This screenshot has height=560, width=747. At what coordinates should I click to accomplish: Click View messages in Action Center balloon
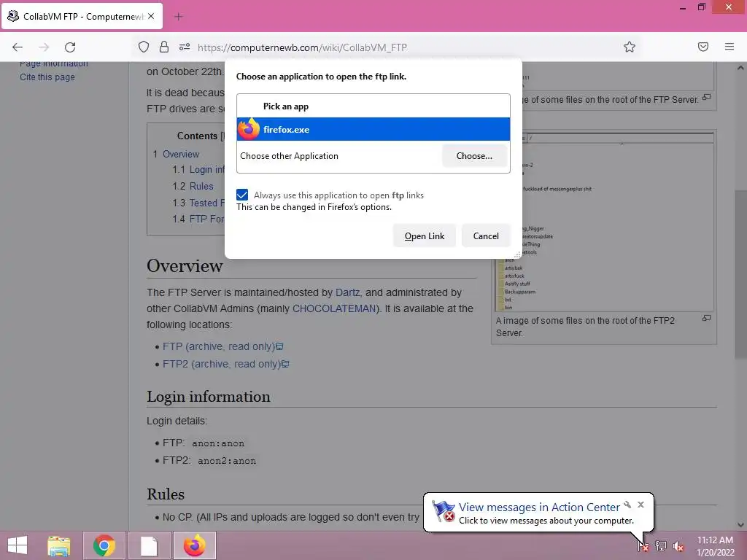tap(539, 507)
